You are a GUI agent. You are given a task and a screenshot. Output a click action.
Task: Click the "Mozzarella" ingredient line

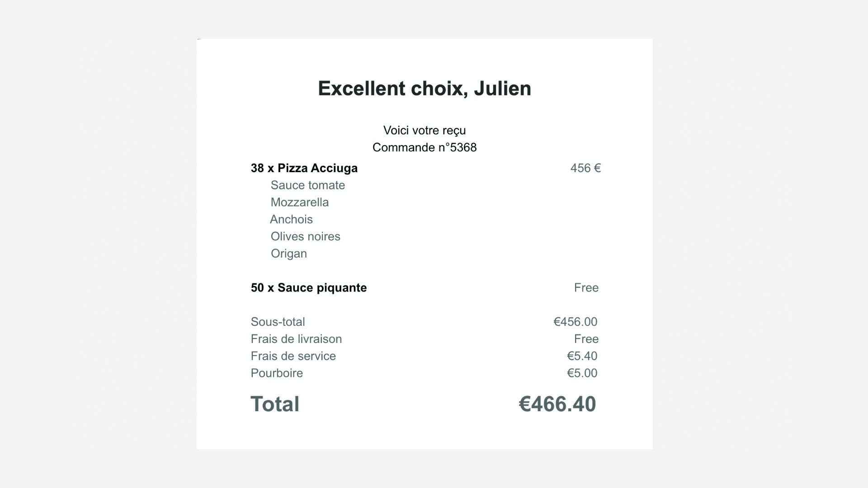(x=300, y=202)
